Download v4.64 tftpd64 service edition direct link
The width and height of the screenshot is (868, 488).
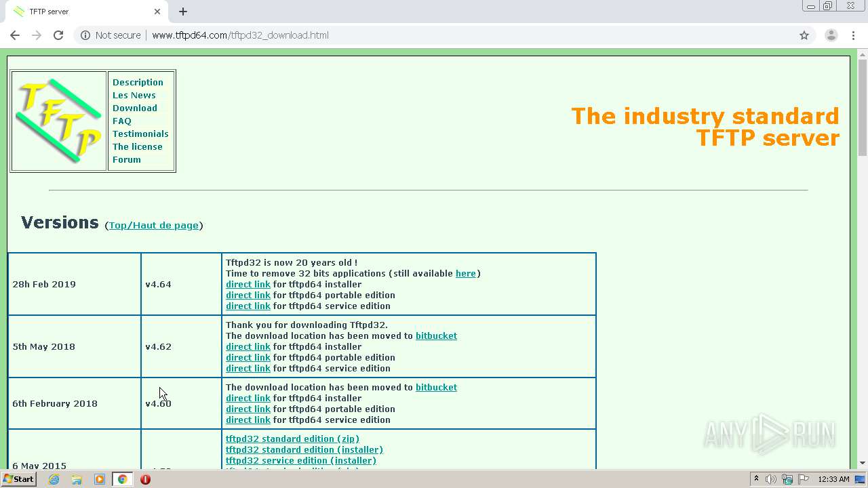pos(248,306)
